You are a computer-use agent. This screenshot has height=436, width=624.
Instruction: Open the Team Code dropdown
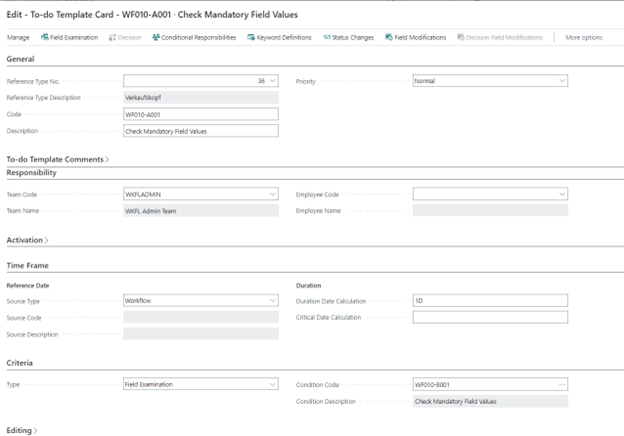click(x=273, y=195)
